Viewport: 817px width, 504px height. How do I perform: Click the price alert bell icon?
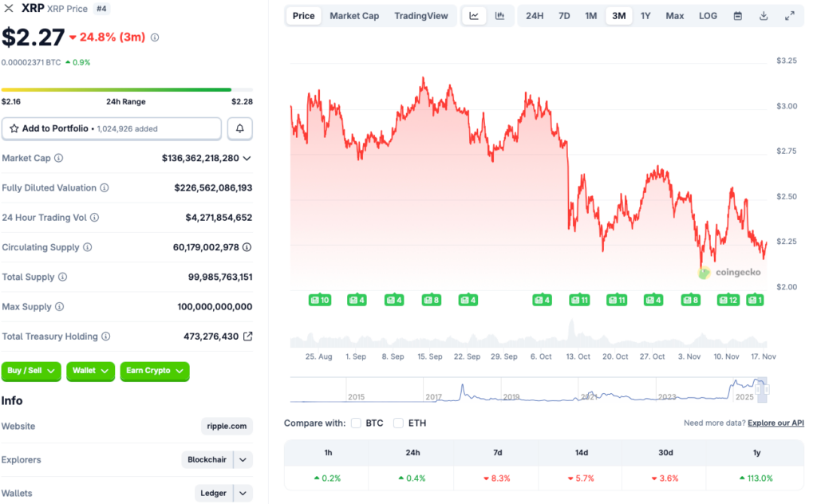click(x=240, y=128)
